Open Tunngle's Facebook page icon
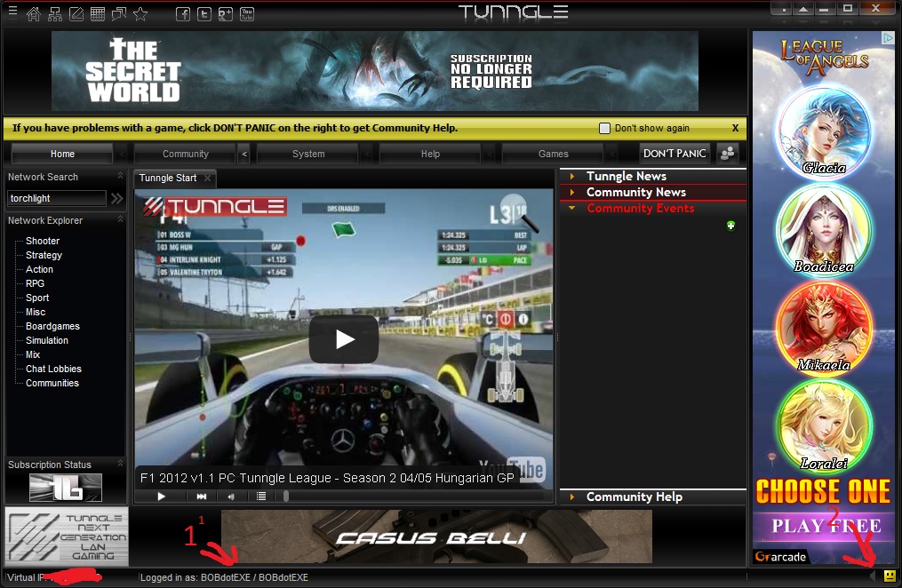 [183, 14]
